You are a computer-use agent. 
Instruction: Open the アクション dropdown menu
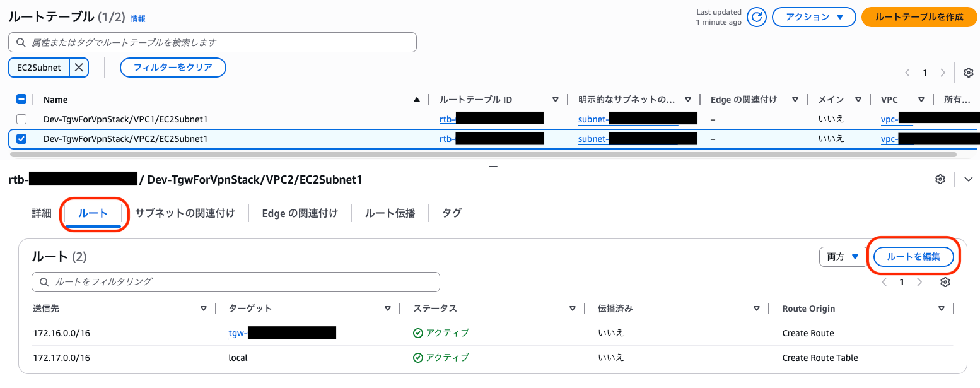coord(814,17)
